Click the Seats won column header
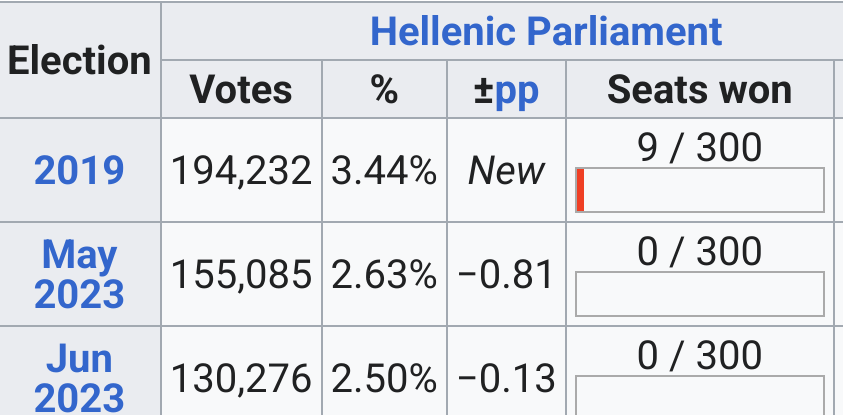843x415 pixels. click(699, 89)
